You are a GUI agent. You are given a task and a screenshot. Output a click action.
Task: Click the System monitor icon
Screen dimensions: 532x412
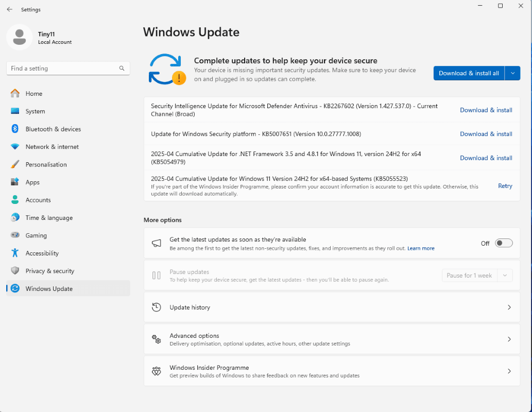point(15,111)
